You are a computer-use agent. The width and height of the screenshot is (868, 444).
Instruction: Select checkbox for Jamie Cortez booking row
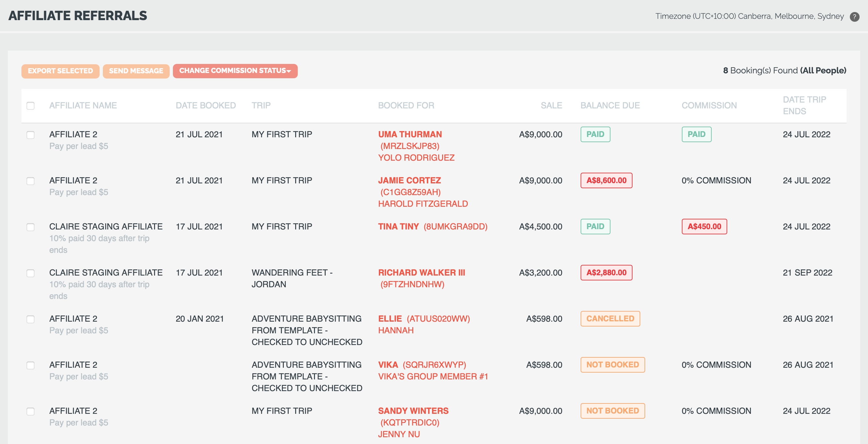(31, 181)
